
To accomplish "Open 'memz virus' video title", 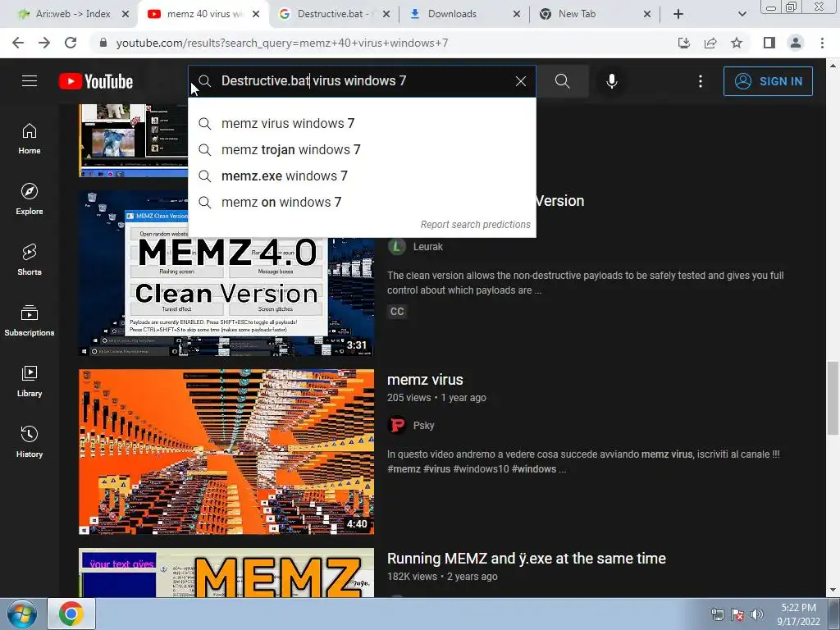I will point(425,380).
